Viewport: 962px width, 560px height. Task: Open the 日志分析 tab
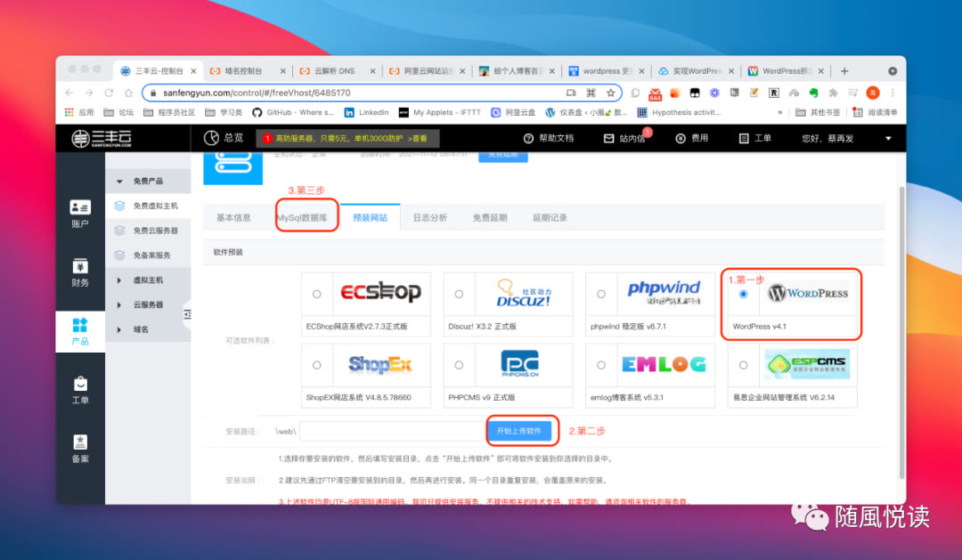click(x=430, y=216)
